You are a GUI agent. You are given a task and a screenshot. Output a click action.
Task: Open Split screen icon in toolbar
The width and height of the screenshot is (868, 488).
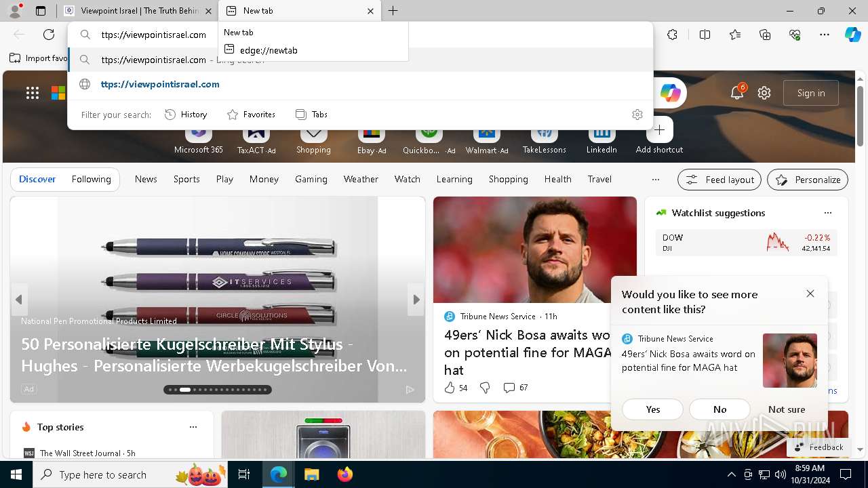pos(705,35)
